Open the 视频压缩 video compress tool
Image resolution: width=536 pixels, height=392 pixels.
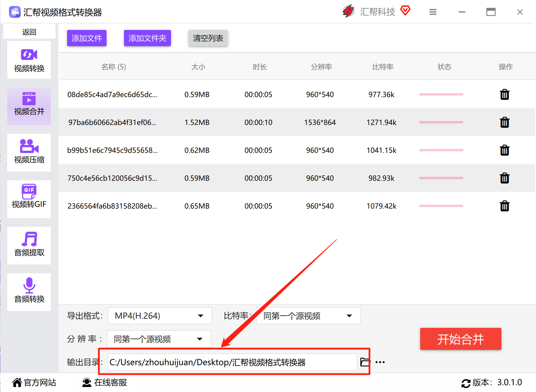point(29,153)
